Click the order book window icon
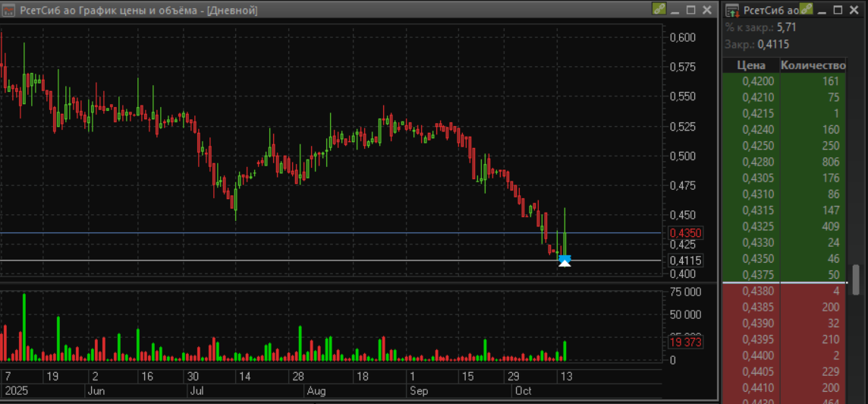 732,10
